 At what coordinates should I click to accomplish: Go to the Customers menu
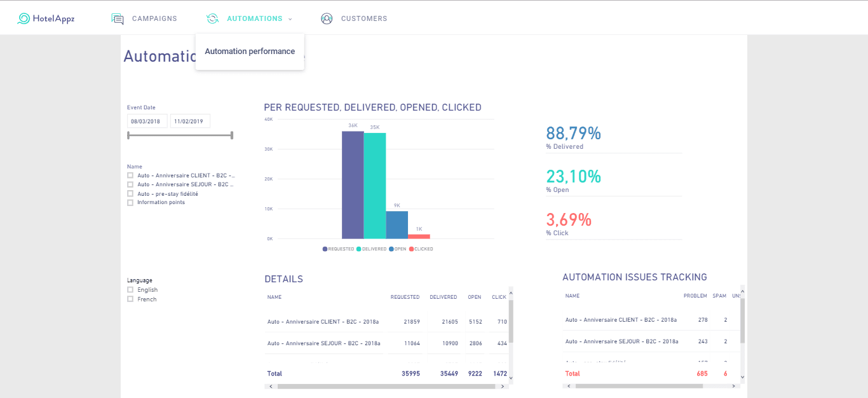(363, 18)
